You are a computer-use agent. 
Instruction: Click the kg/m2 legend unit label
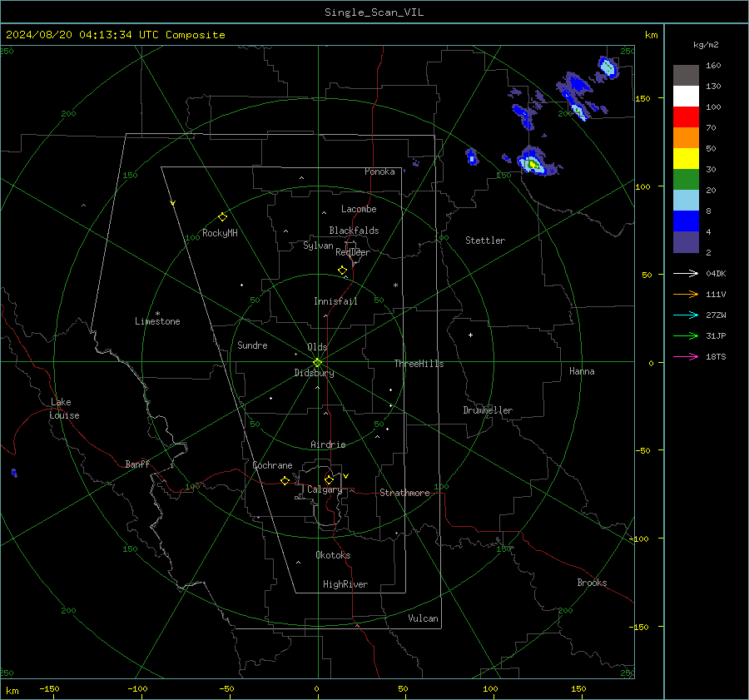(x=706, y=45)
